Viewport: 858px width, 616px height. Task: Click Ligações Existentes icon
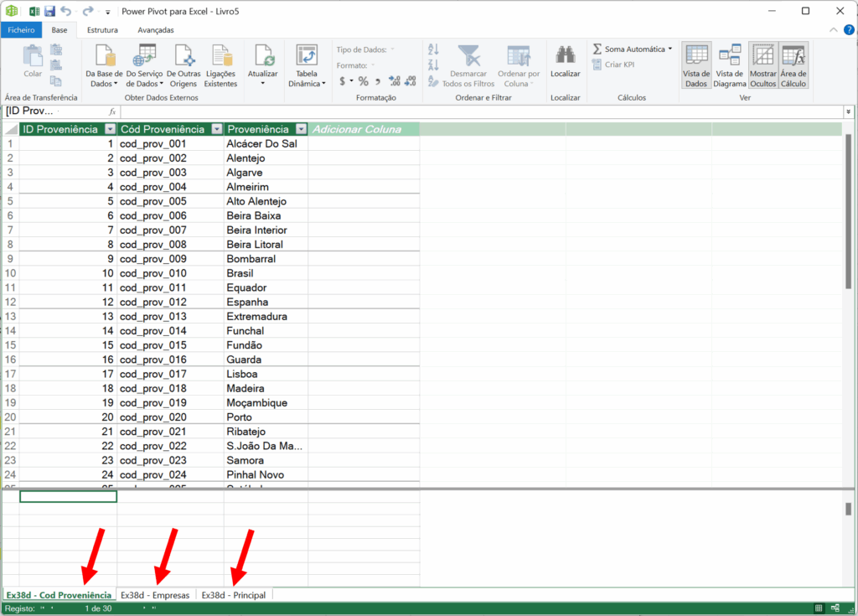221,56
